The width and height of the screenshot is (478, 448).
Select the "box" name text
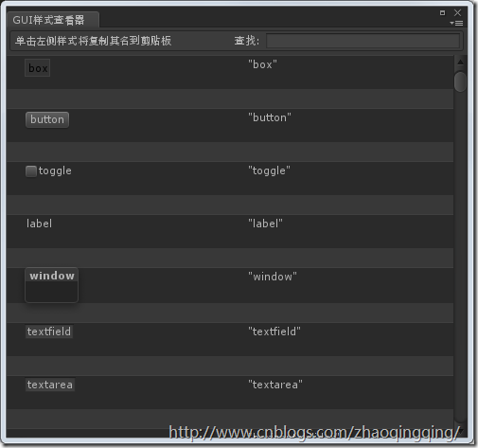262,64
